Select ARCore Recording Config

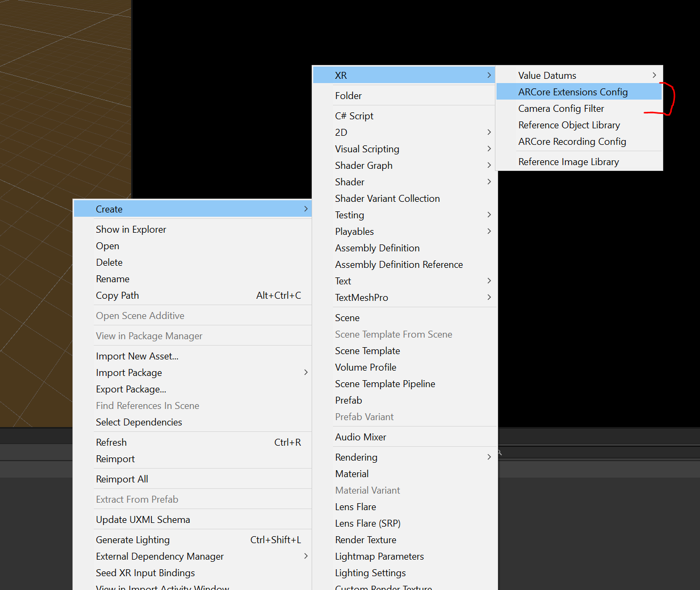pos(572,142)
